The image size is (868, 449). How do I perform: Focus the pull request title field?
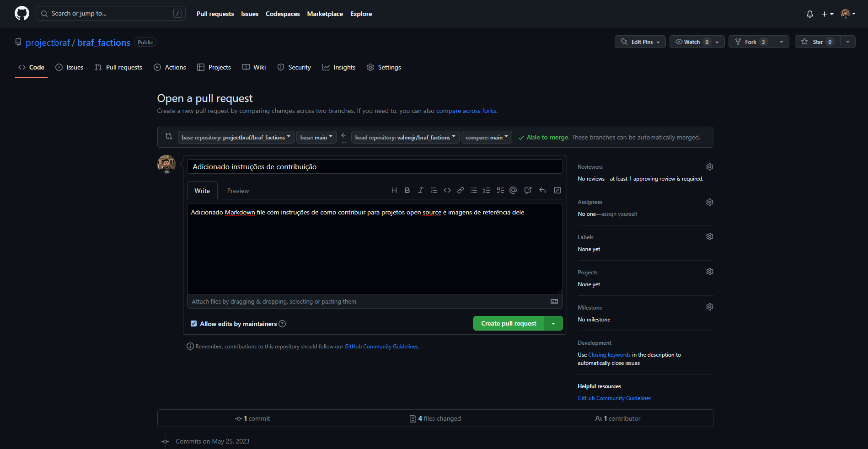click(x=375, y=166)
